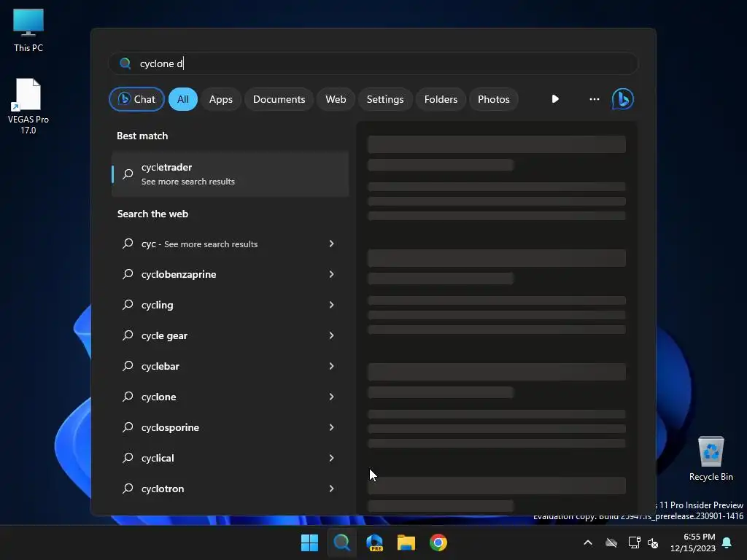Click the network display tray icon
Screen dimensions: 747x560
coord(634,542)
